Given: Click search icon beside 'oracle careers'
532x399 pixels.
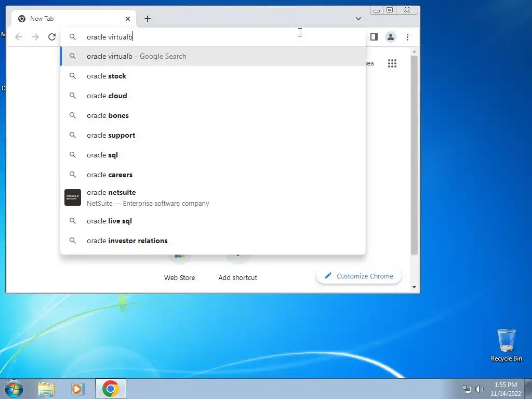Looking at the screenshot, I should pyautogui.click(x=73, y=175).
